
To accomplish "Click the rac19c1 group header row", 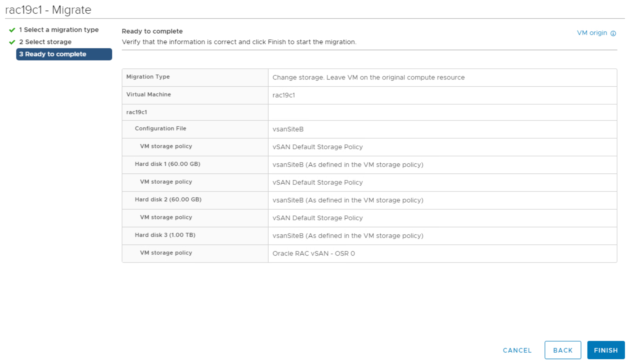I will pyautogui.click(x=137, y=112).
